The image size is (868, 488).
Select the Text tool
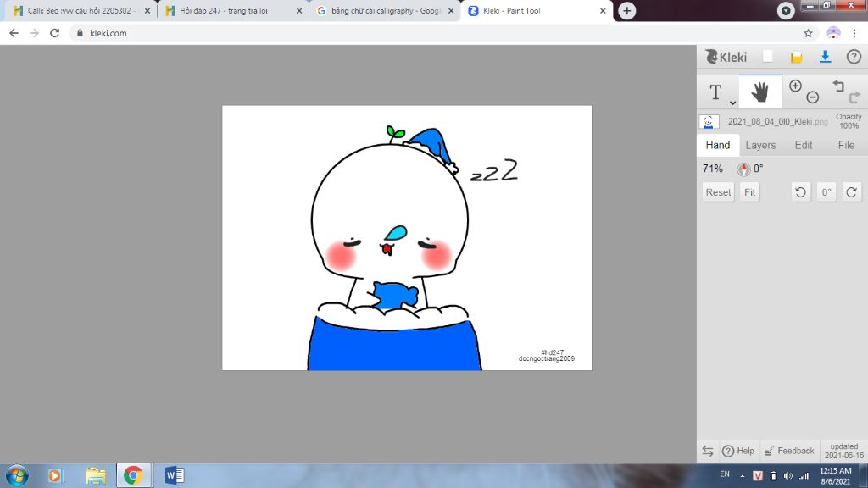coord(715,91)
